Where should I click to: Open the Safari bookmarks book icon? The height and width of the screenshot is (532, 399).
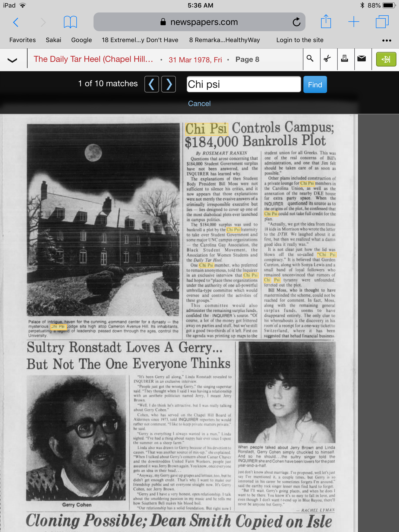tap(70, 22)
